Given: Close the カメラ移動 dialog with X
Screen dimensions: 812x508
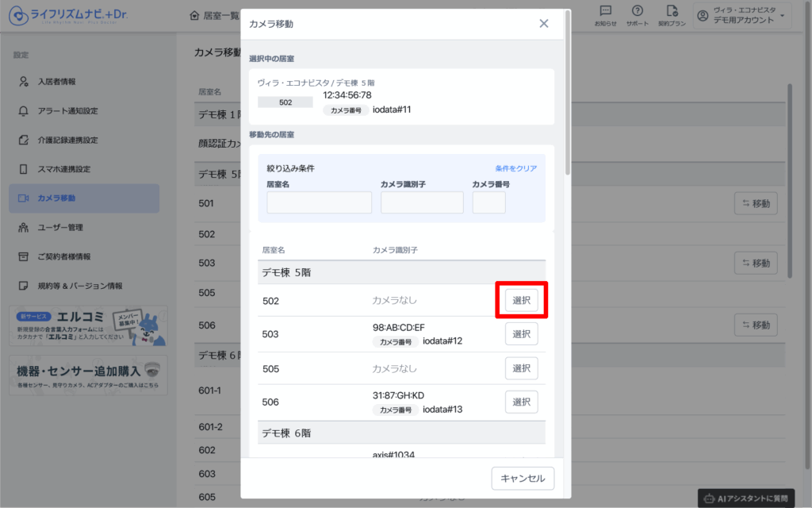Looking at the screenshot, I should click(544, 24).
